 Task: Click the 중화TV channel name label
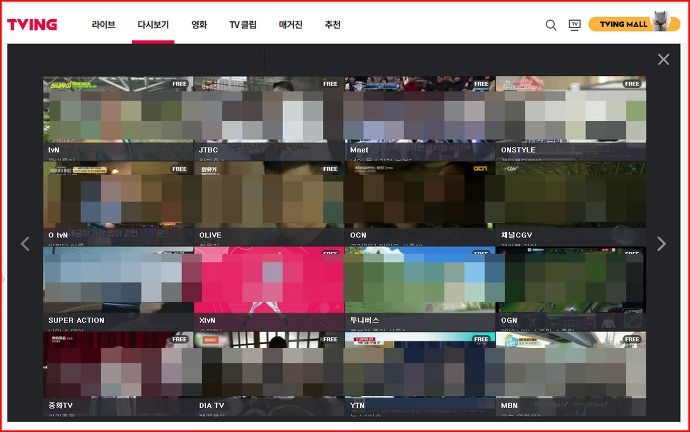point(60,406)
